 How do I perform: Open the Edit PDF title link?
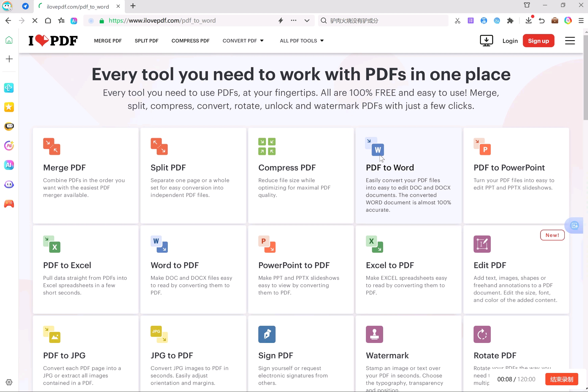click(x=490, y=265)
